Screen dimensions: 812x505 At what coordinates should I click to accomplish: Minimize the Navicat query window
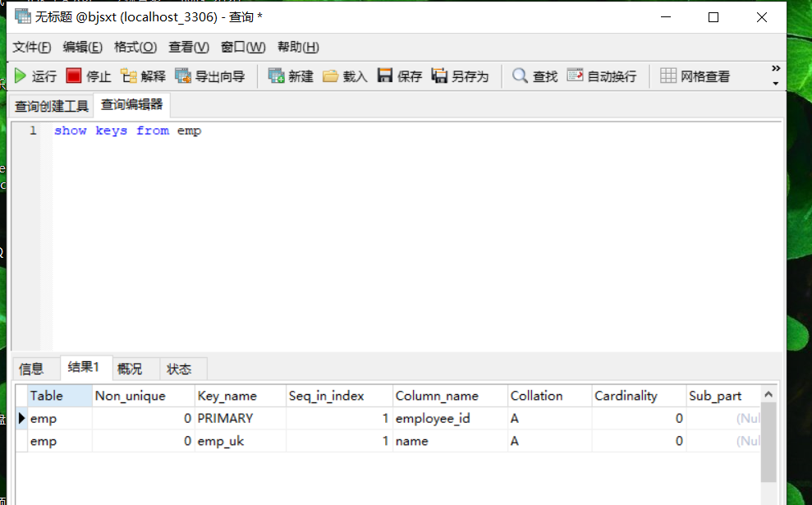pyautogui.click(x=666, y=17)
